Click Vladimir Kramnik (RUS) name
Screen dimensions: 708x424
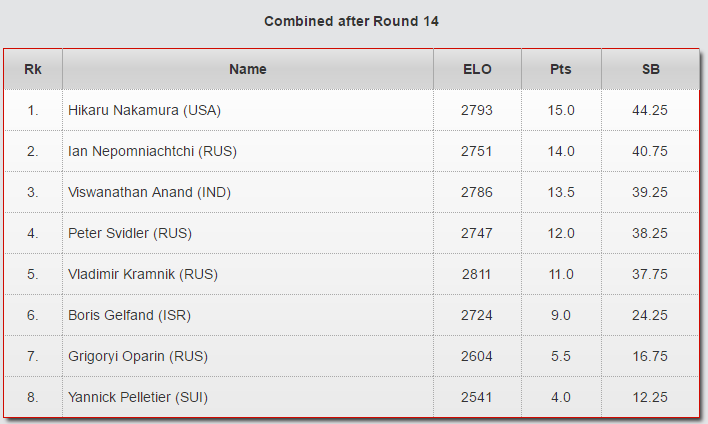pos(143,275)
